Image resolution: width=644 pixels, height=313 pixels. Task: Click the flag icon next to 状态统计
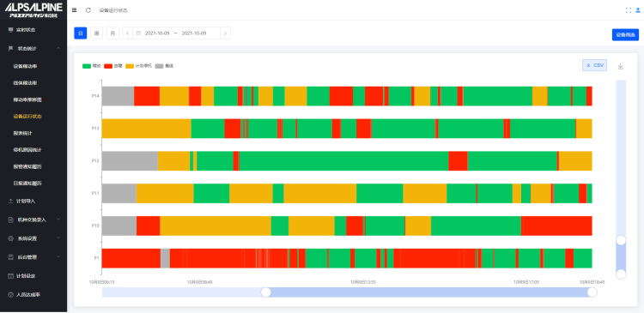click(10, 48)
